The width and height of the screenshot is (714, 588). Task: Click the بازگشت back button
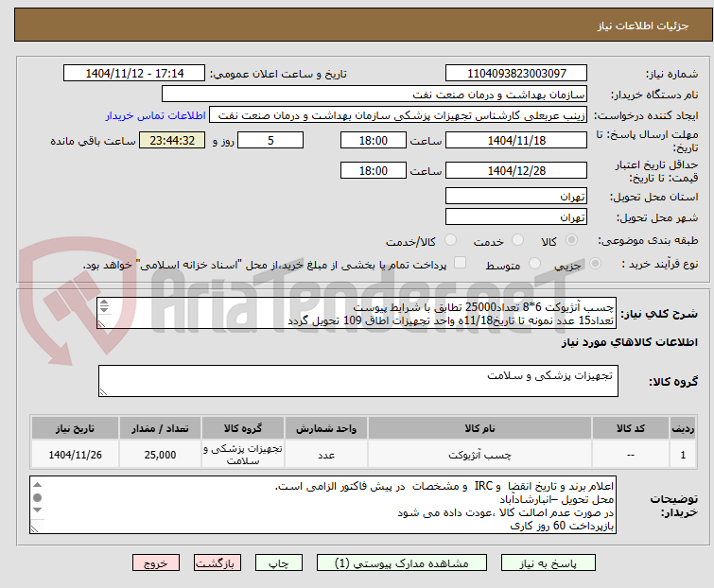(x=217, y=563)
